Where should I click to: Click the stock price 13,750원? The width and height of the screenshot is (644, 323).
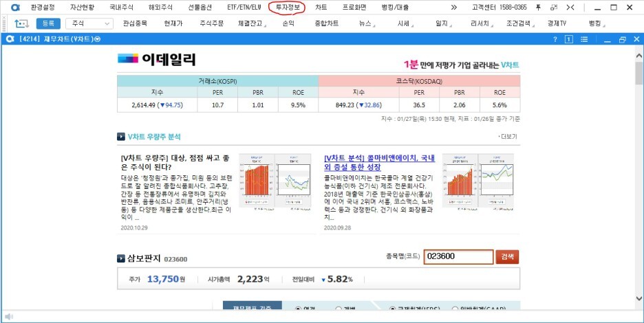167,280
